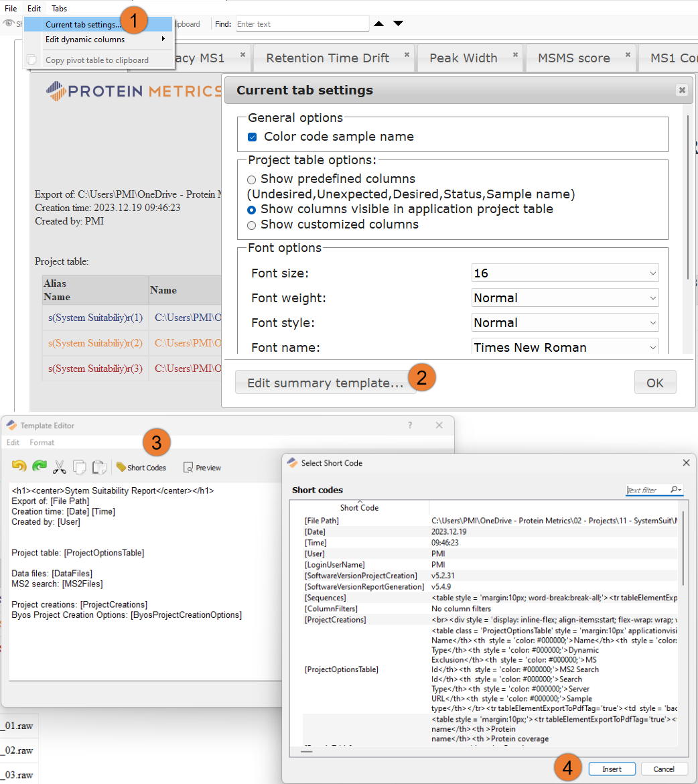Image resolution: width=698 pixels, height=784 pixels.
Task: Select Show predefined columns option
Action: pyautogui.click(x=252, y=180)
